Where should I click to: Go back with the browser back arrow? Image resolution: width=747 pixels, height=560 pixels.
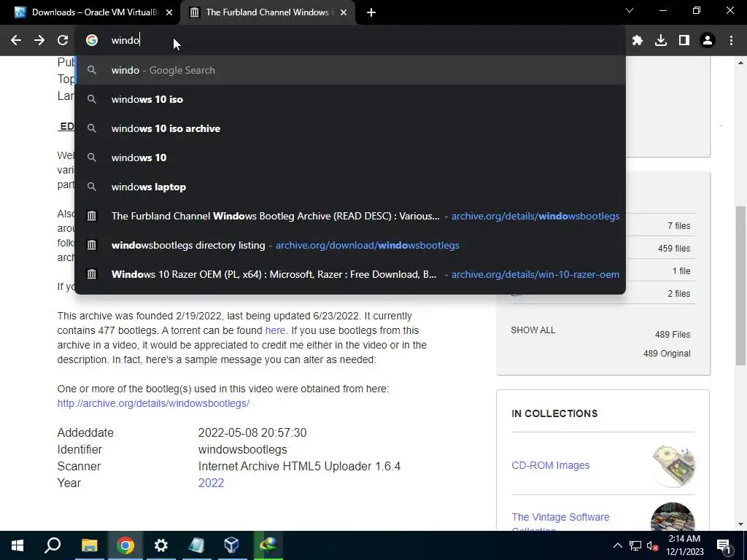[x=16, y=41]
